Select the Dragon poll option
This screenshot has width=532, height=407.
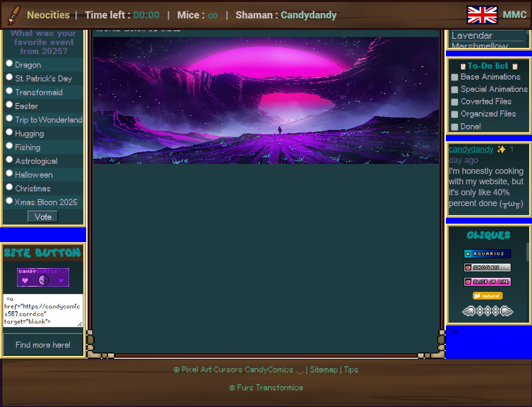[x=9, y=63]
